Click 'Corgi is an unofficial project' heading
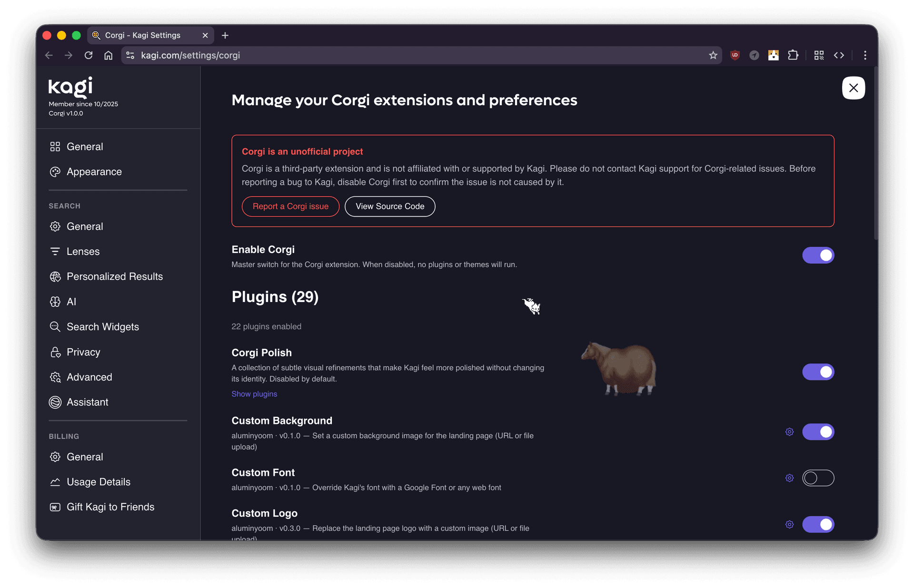 click(x=302, y=151)
